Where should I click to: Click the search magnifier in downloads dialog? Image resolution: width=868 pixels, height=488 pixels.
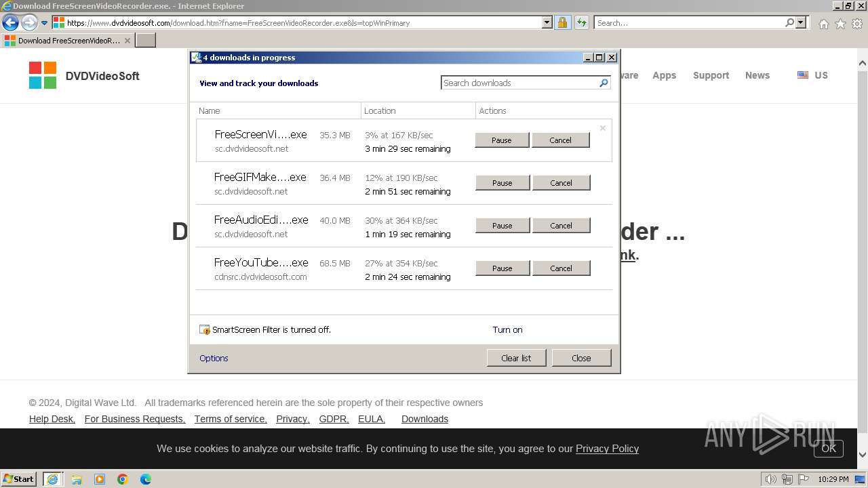point(604,83)
